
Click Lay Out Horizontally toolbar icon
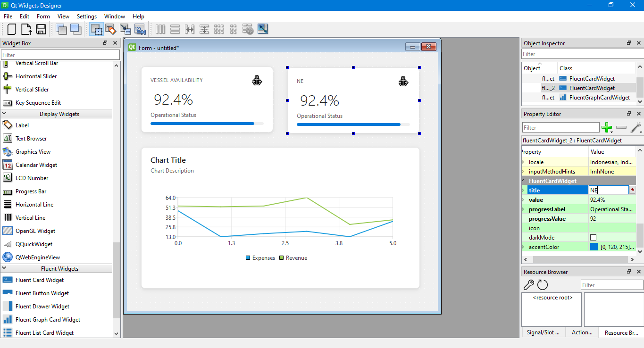point(160,29)
